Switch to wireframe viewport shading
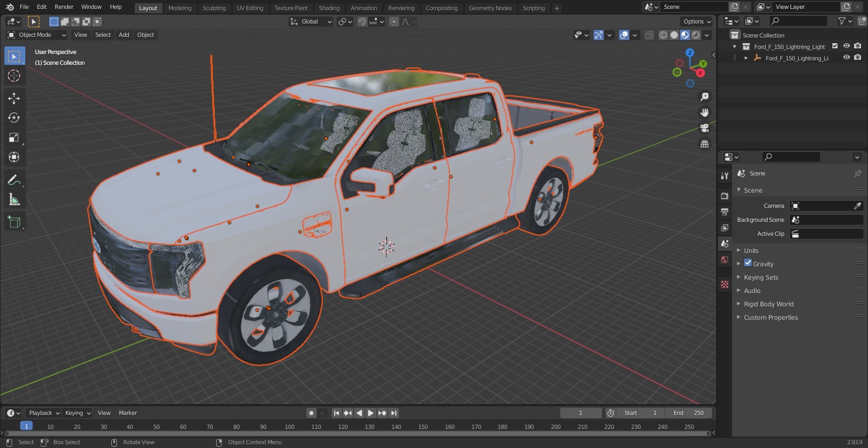Image resolution: width=868 pixels, height=448 pixels. click(x=663, y=35)
